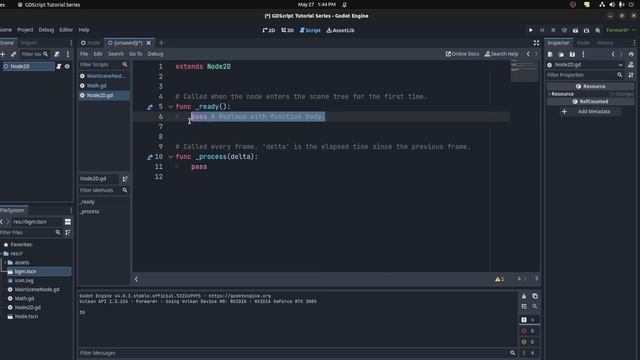Toggle alphabetical sorting of methods list
640x360 pixels.
pos(125,179)
